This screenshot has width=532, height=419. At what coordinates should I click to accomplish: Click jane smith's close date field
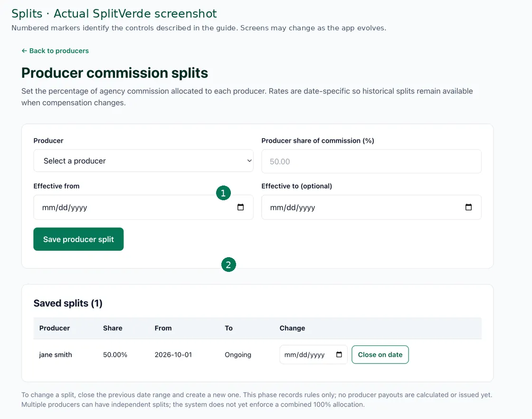(313, 354)
